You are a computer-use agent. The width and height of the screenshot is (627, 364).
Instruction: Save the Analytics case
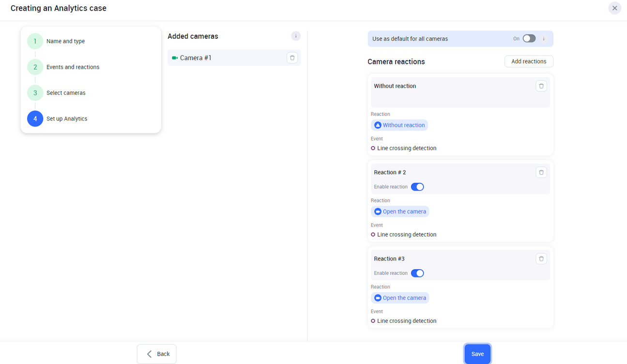pyautogui.click(x=477, y=354)
